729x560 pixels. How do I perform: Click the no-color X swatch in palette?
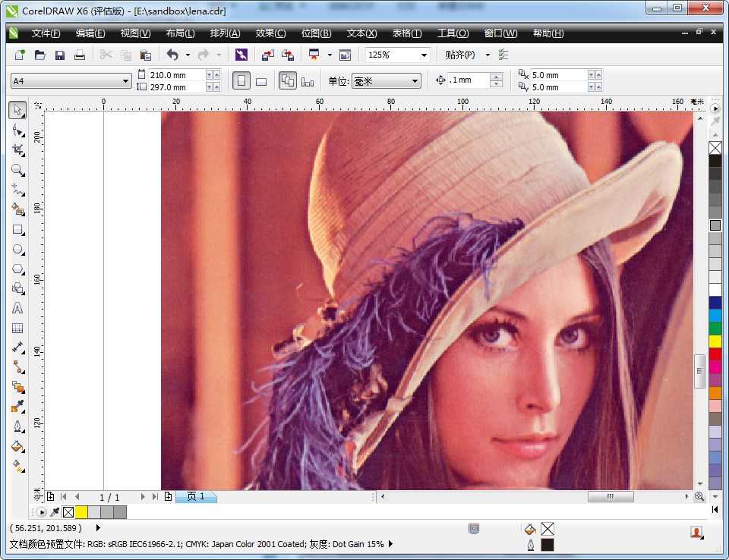pos(715,148)
